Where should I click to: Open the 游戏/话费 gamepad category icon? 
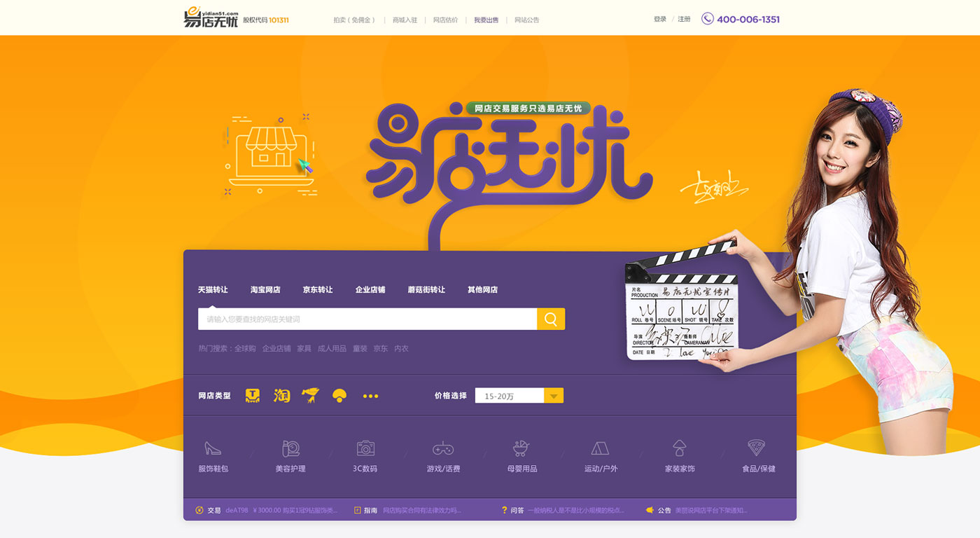coord(443,448)
